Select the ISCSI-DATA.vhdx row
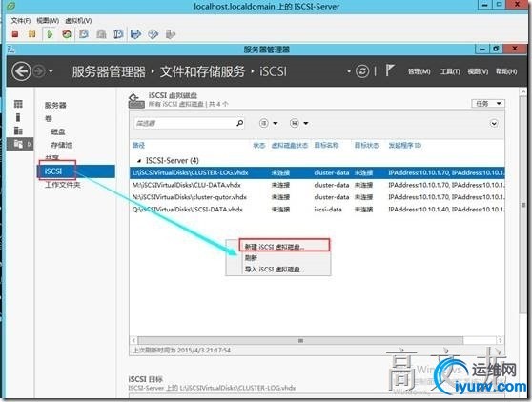Viewport: 532px width, 402px height. click(317, 210)
